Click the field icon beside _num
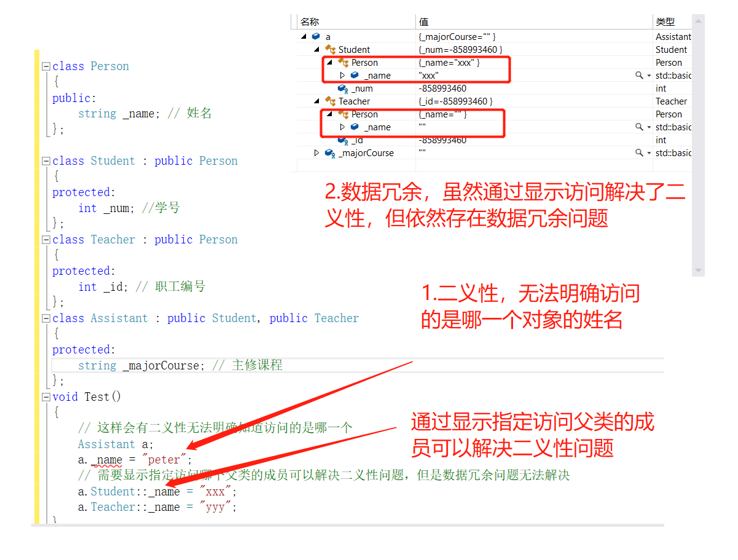The height and width of the screenshot is (560, 738). coord(343,89)
